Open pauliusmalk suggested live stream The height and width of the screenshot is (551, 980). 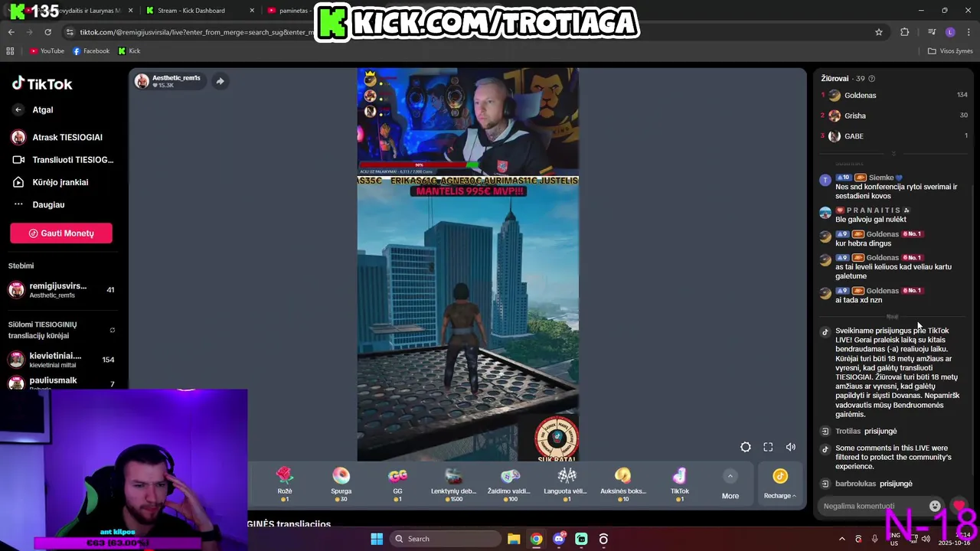tap(61, 382)
